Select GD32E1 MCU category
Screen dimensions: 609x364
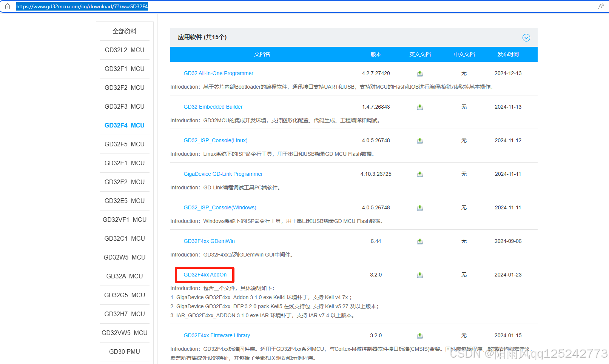(125, 163)
